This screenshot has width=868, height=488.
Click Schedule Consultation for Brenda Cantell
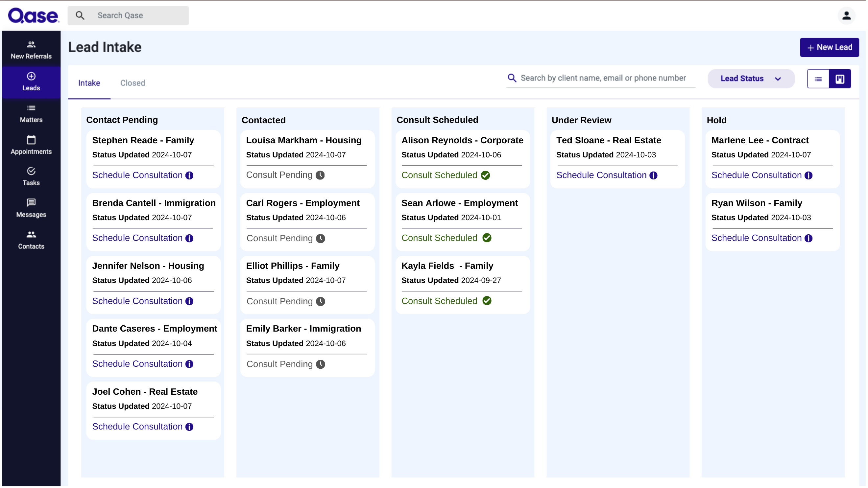click(137, 239)
